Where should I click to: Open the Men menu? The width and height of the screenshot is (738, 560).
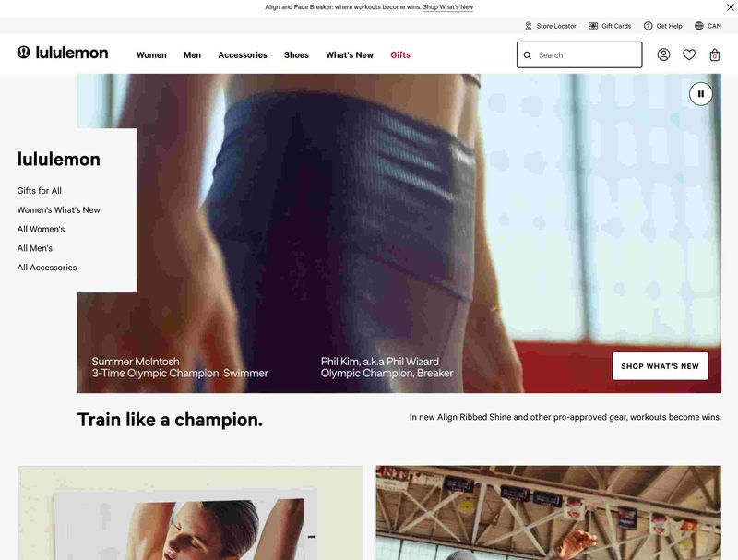(x=192, y=55)
